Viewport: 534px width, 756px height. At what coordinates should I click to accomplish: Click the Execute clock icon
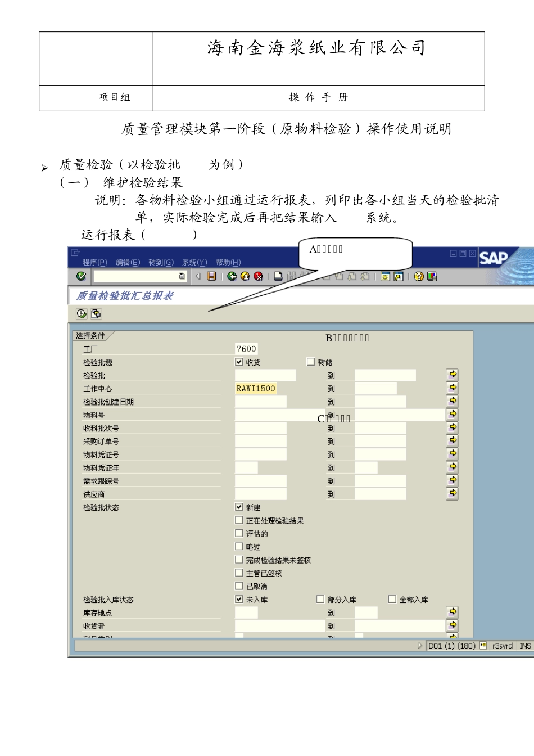(x=82, y=314)
